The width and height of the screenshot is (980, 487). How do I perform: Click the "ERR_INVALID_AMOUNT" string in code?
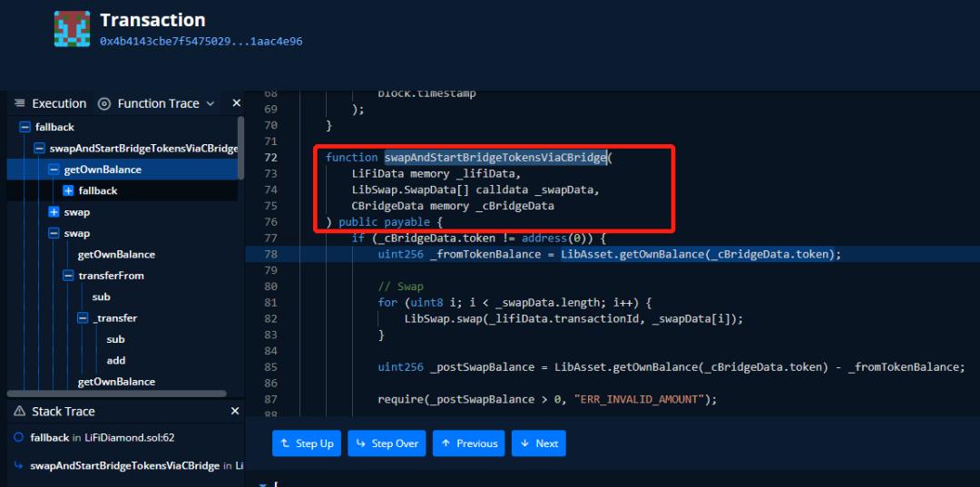pyautogui.click(x=642, y=400)
